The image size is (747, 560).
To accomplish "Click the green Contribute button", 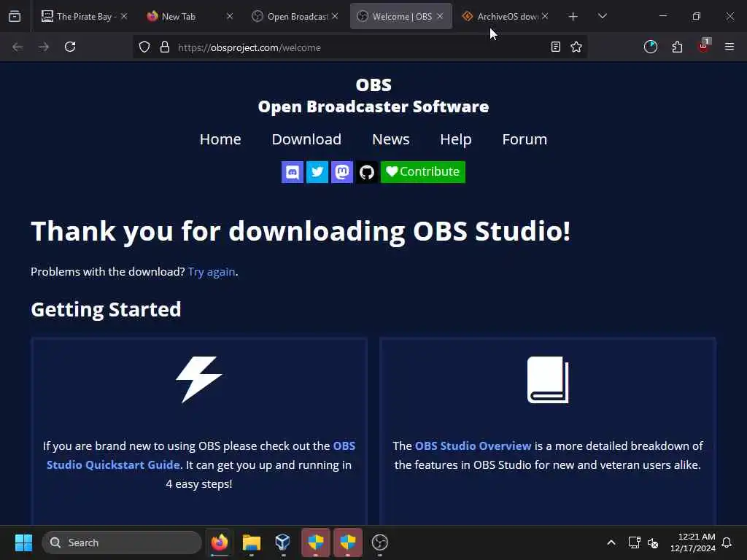I will click(422, 172).
